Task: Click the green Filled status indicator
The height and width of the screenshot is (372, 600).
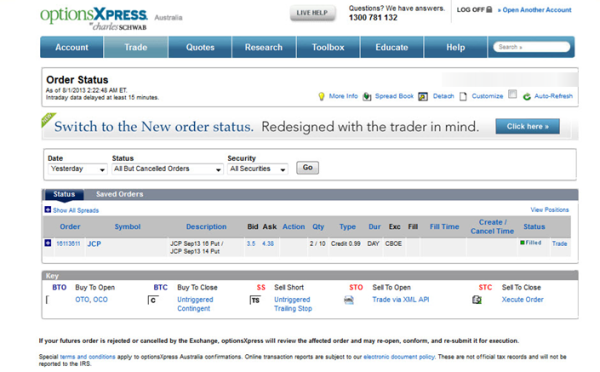Action: [522, 243]
